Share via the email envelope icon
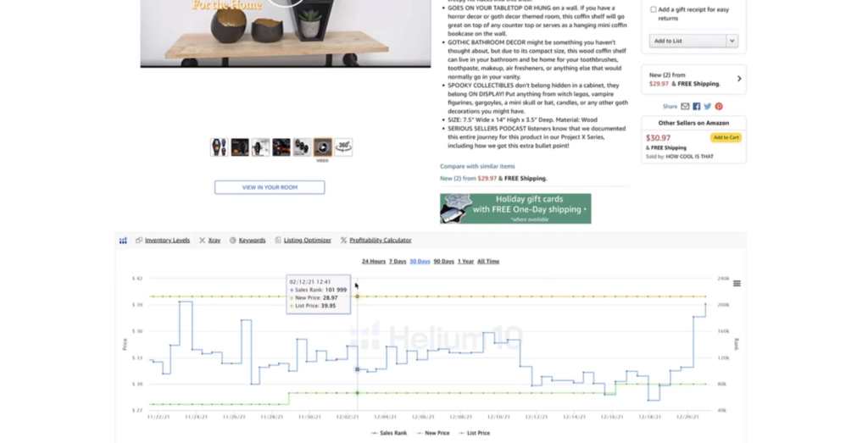 [x=685, y=106]
